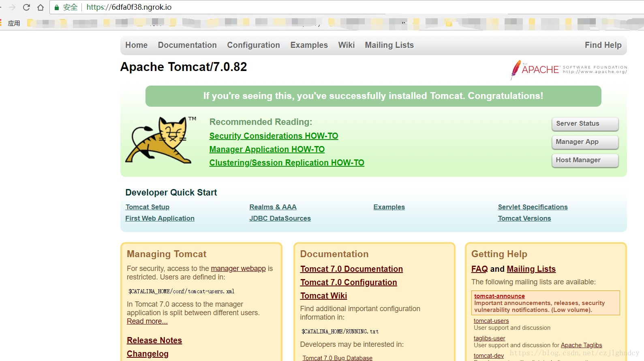Open the Examples nav item in top bar

click(x=309, y=45)
